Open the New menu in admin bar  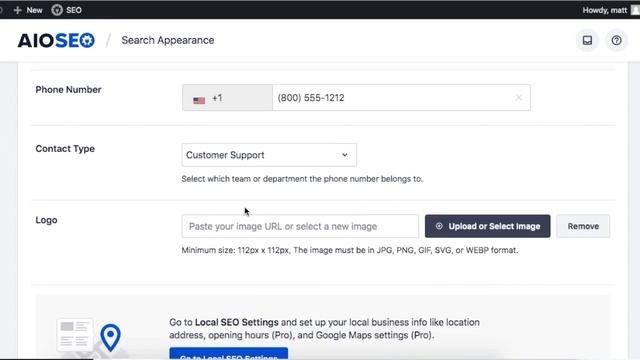(x=28, y=10)
